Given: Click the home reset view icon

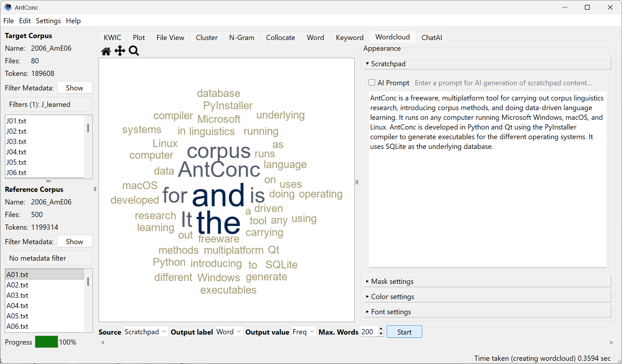Looking at the screenshot, I should 106,51.
